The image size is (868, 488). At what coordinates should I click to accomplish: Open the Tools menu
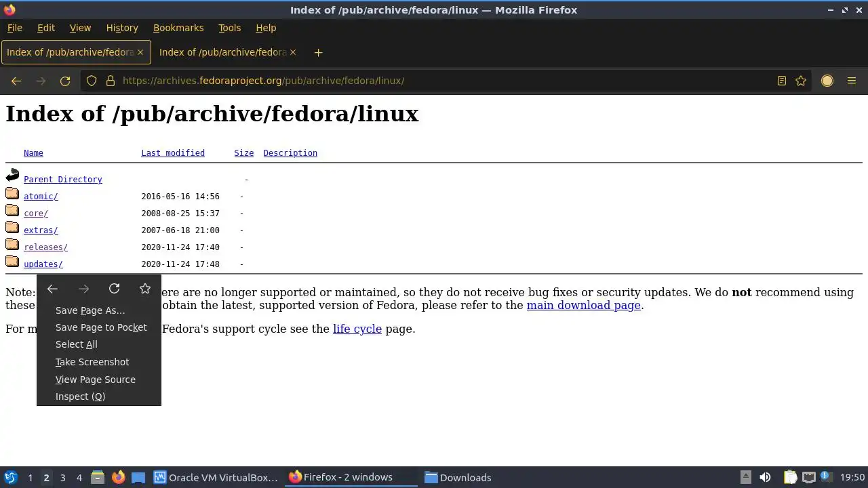click(x=229, y=28)
